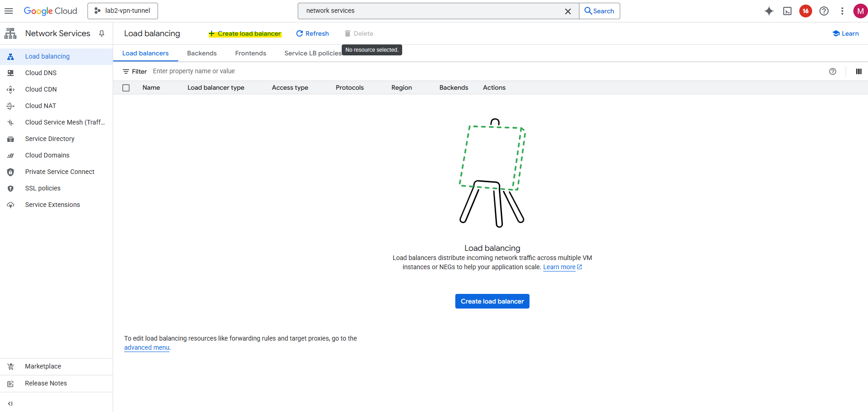868x412 pixels.
Task: Follow the advanced menu link
Action: tap(147, 347)
